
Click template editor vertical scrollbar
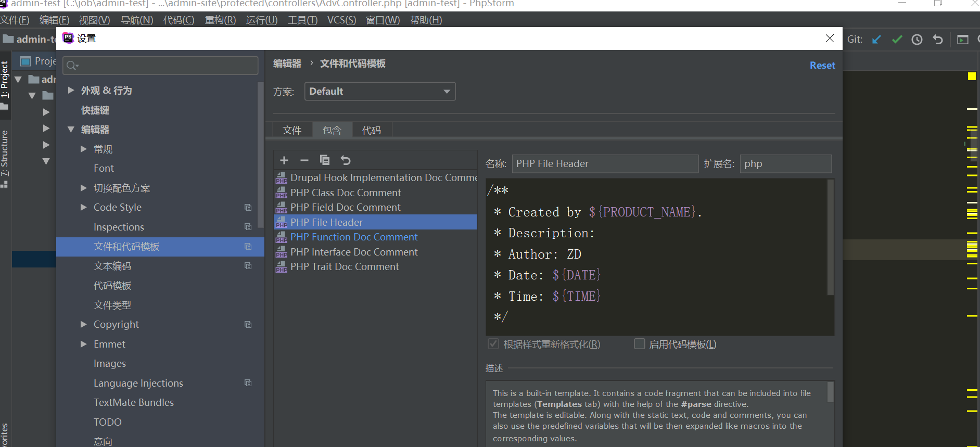point(830,237)
